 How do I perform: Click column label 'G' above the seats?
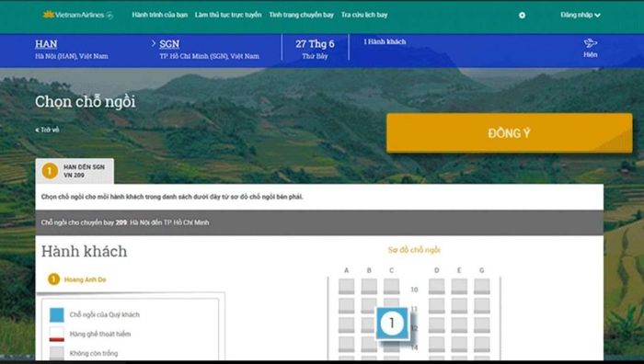tap(481, 270)
